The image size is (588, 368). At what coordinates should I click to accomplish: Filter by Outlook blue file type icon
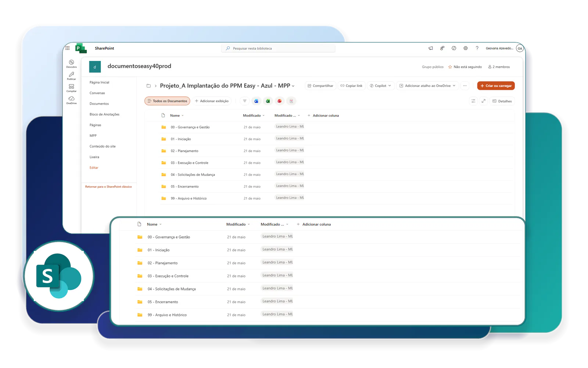pos(256,101)
